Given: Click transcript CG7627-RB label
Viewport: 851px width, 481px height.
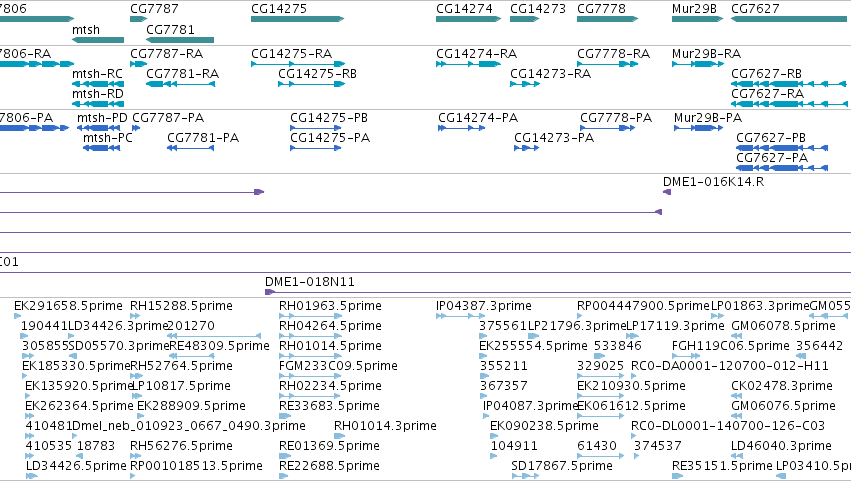Looking at the screenshot, I should pyautogui.click(x=766, y=74).
